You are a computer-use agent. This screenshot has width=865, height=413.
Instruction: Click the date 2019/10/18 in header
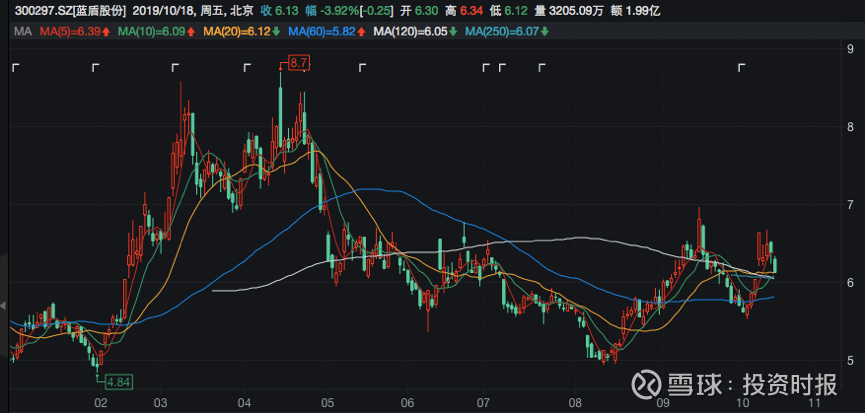(x=161, y=10)
